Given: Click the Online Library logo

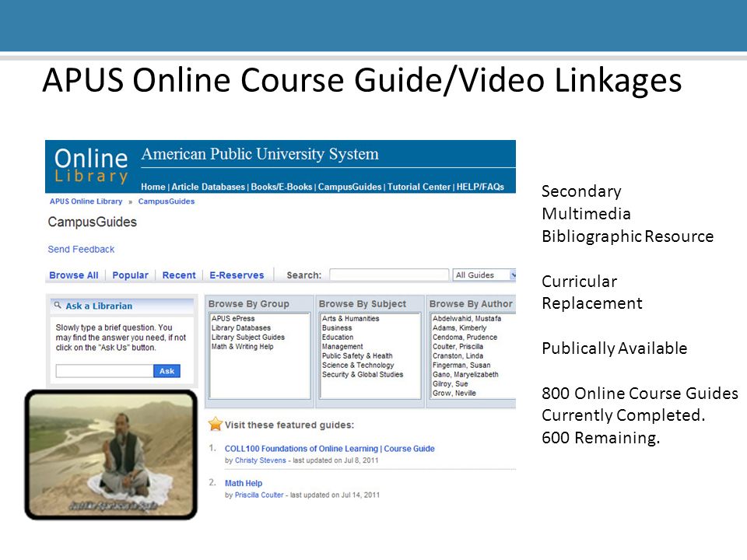Looking at the screenshot, I should pos(91,166).
